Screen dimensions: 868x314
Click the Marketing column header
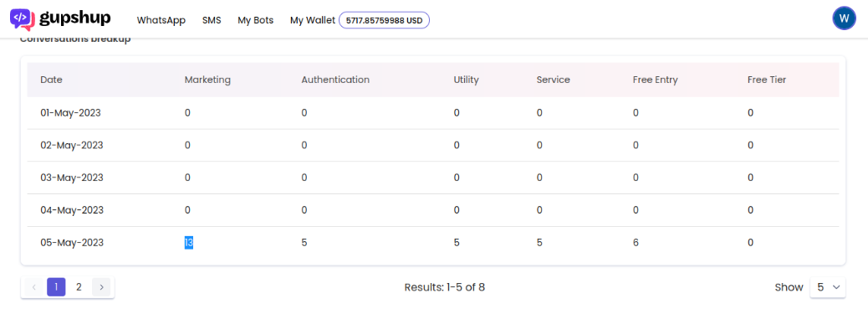207,80
